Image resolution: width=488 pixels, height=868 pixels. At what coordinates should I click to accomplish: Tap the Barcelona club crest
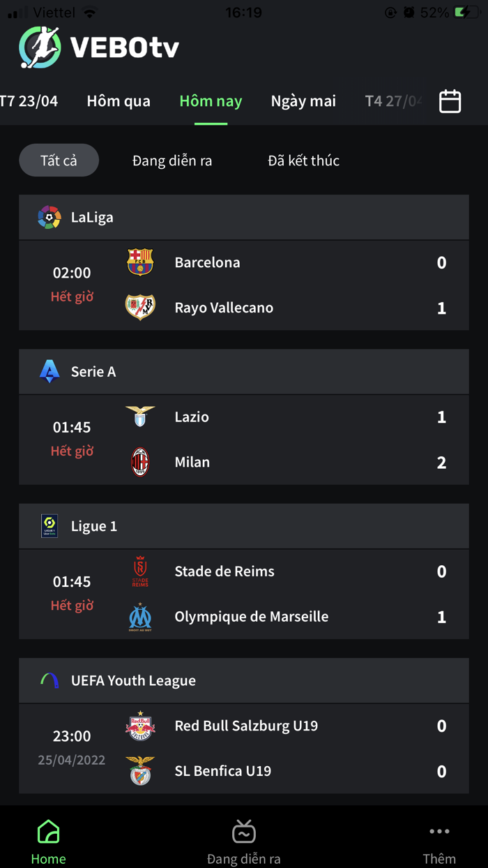tap(140, 262)
